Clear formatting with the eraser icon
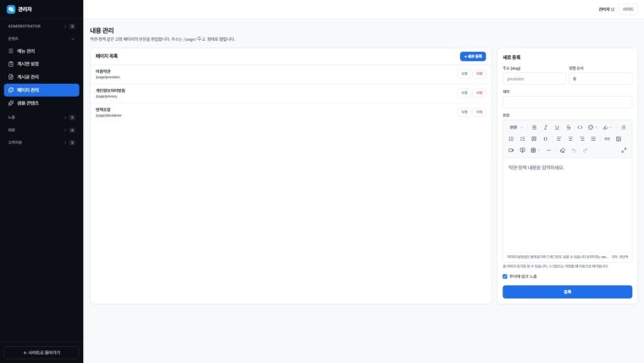Screen dimensions: 644x363 coord(563,150)
